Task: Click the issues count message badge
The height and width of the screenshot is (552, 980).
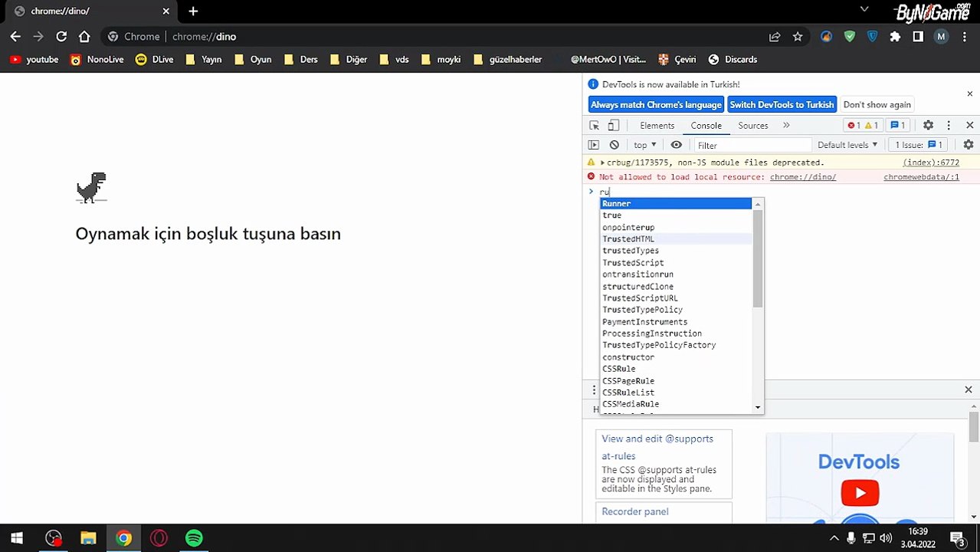Action: pos(898,125)
